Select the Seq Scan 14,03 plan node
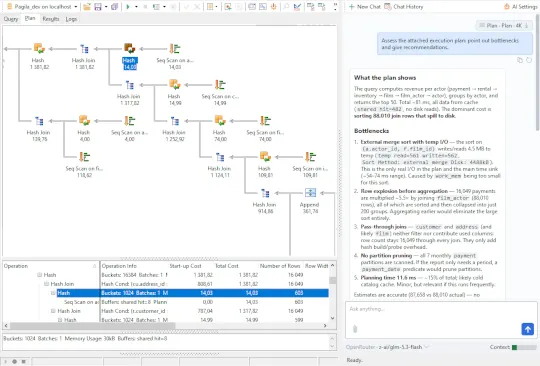540x366 pixels. 175,56
